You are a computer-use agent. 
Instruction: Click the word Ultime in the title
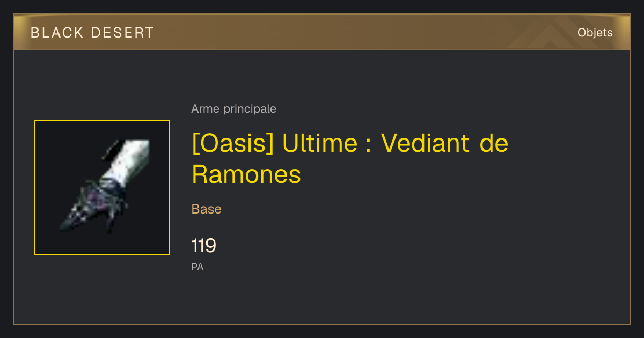pos(319,143)
